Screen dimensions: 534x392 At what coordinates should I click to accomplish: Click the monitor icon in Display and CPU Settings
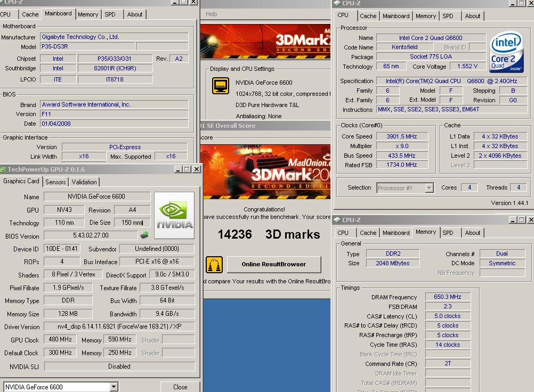point(220,85)
